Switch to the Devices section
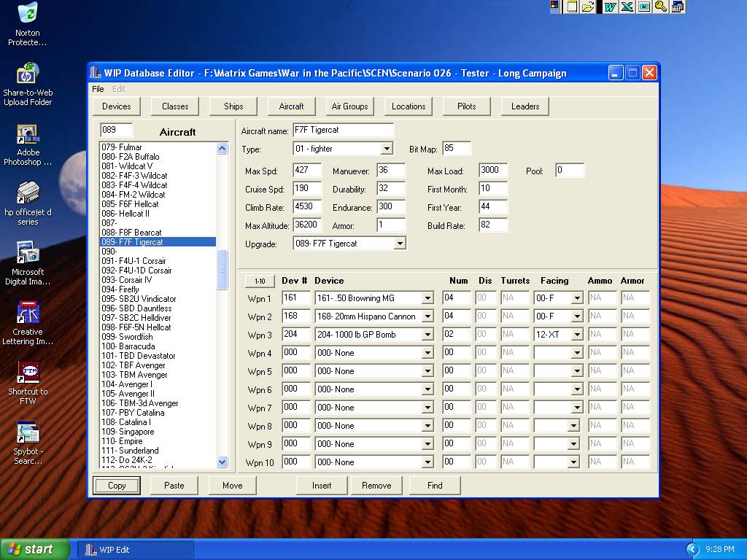Viewport: 747px width, 560px height. pyautogui.click(x=116, y=106)
